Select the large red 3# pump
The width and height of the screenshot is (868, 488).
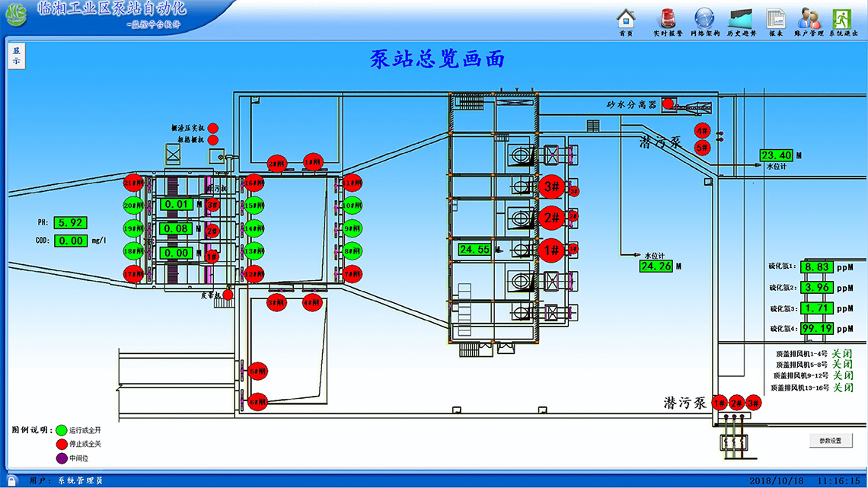click(x=552, y=186)
